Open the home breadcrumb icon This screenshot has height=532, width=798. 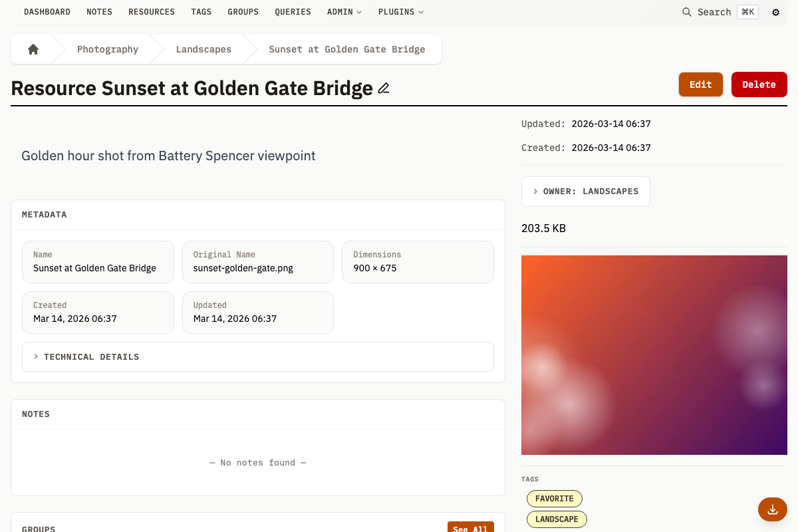click(x=33, y=49)
